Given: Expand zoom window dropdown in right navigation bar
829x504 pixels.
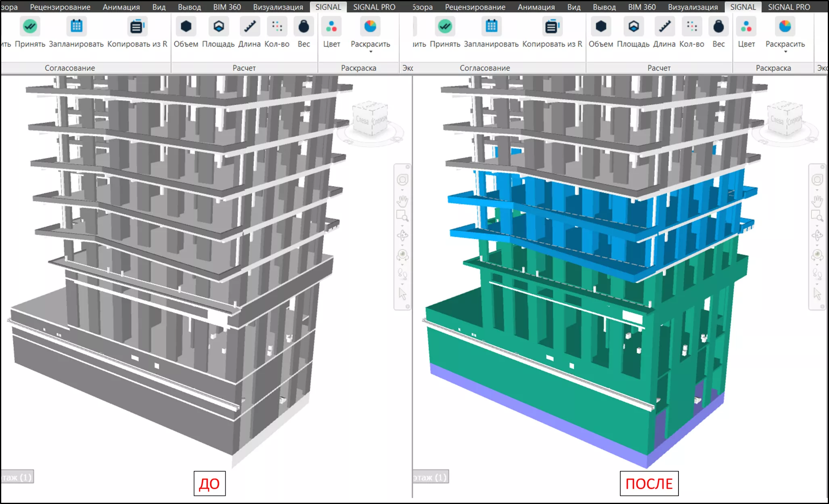Looking at the screenshot, I should (x=817, y=225).
